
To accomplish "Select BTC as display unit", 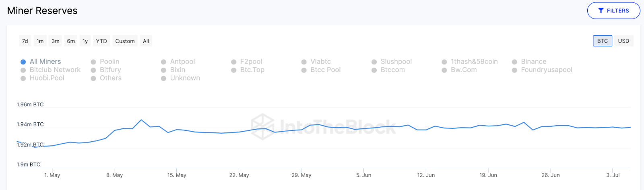I will point(603,41).
